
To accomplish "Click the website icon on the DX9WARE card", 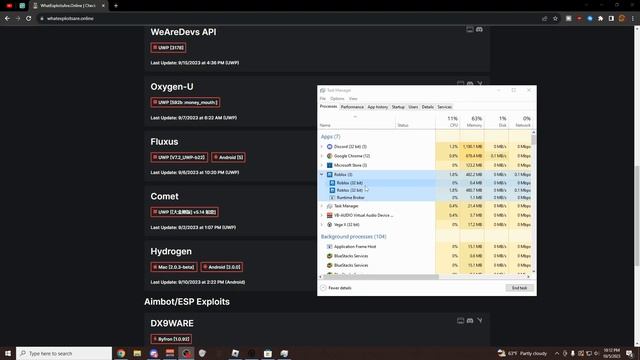I will pos(460,320).
